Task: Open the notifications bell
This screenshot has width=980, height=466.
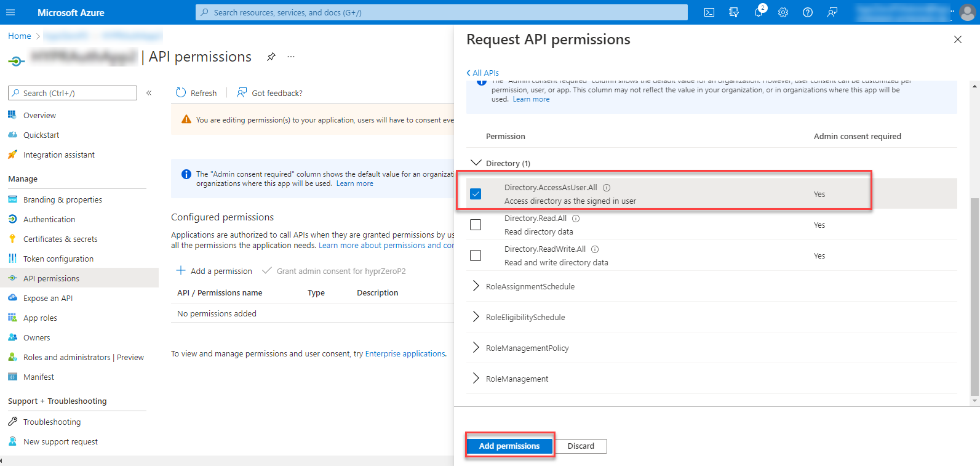Action: tap(759, 12)
